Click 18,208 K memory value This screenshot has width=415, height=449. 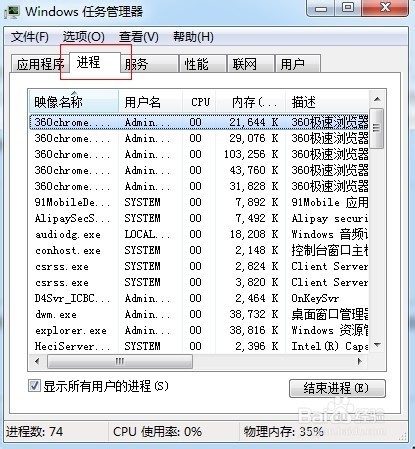click(254, 234)
